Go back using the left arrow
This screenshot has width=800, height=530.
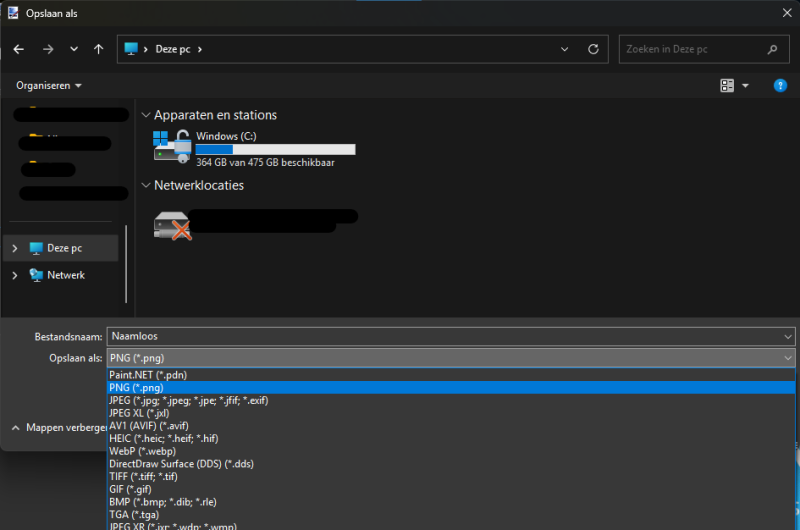coord(19,49)
